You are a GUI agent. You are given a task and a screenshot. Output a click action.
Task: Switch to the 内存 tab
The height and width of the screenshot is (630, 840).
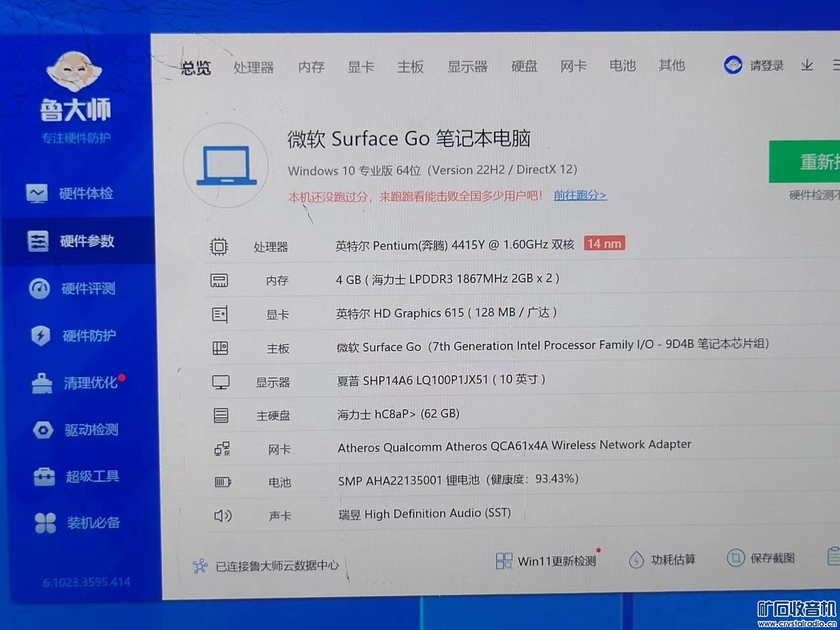pos(311,67)
